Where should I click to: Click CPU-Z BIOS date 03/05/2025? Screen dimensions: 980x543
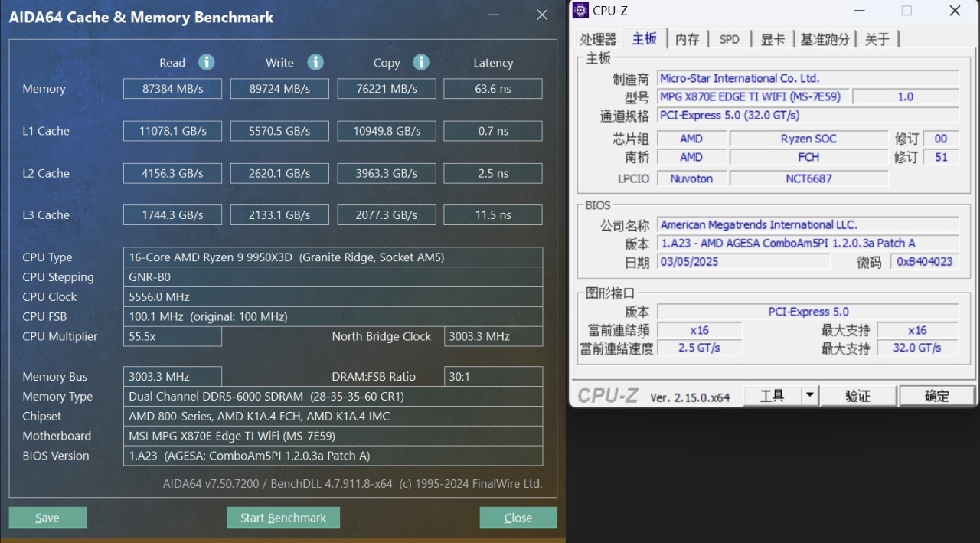coord(743,262)
